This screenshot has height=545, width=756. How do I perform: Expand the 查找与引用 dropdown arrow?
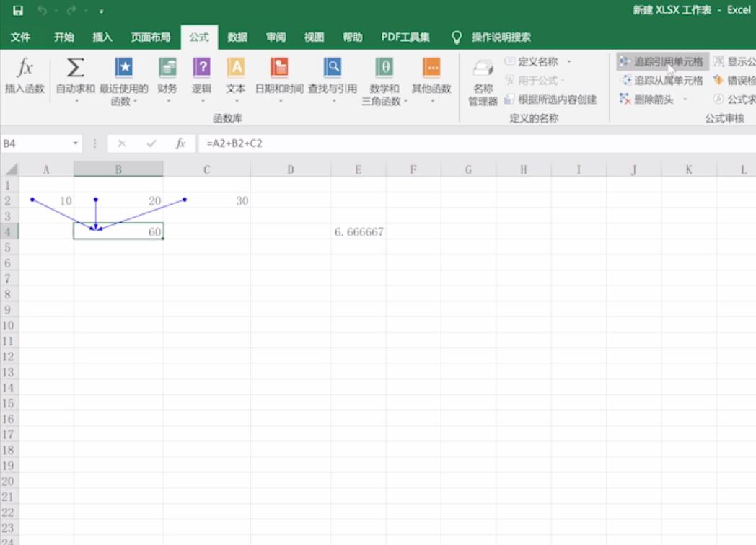click(334, 101)
